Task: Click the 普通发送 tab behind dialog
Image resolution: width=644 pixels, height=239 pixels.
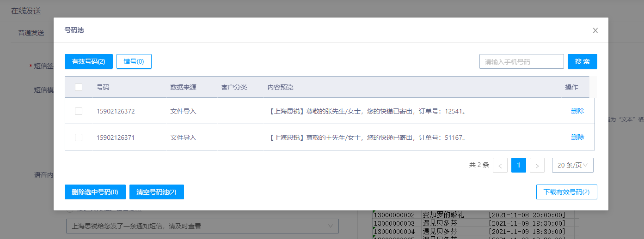Action: [31, 33]
